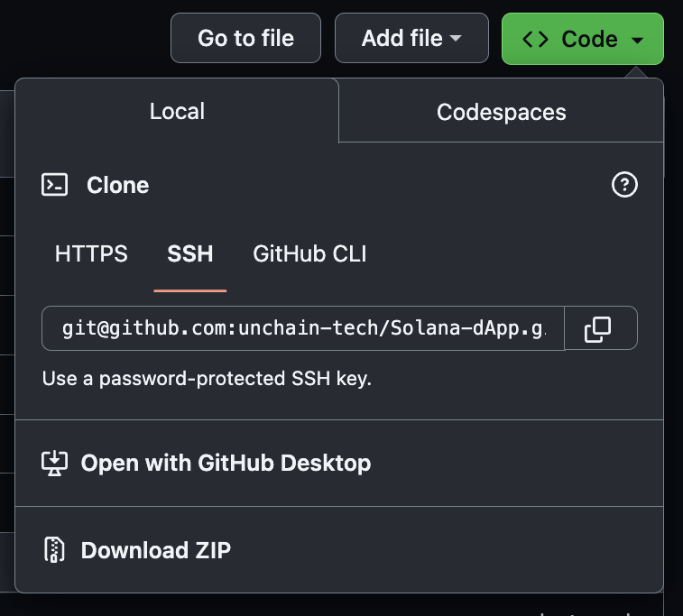Click 'Use a password-protected SSH key.' text
The width and height of the screenshot is (683, 616).
(x=207, y=378)
